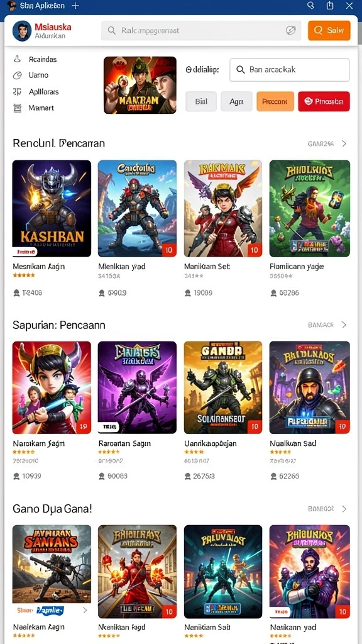The image size is (362, 644).
Task: Select the Agn filter button
Action: click(x=236, y=101)
